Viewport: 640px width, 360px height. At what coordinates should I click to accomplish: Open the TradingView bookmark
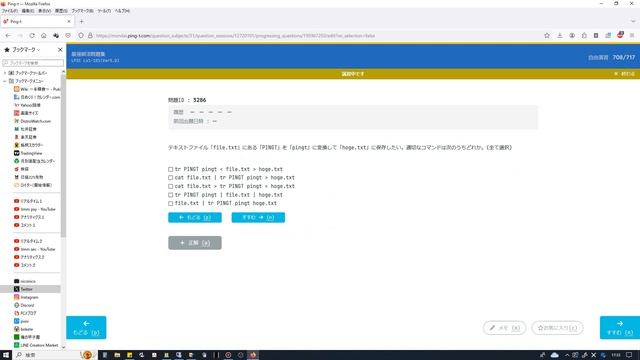click(28, 153)
